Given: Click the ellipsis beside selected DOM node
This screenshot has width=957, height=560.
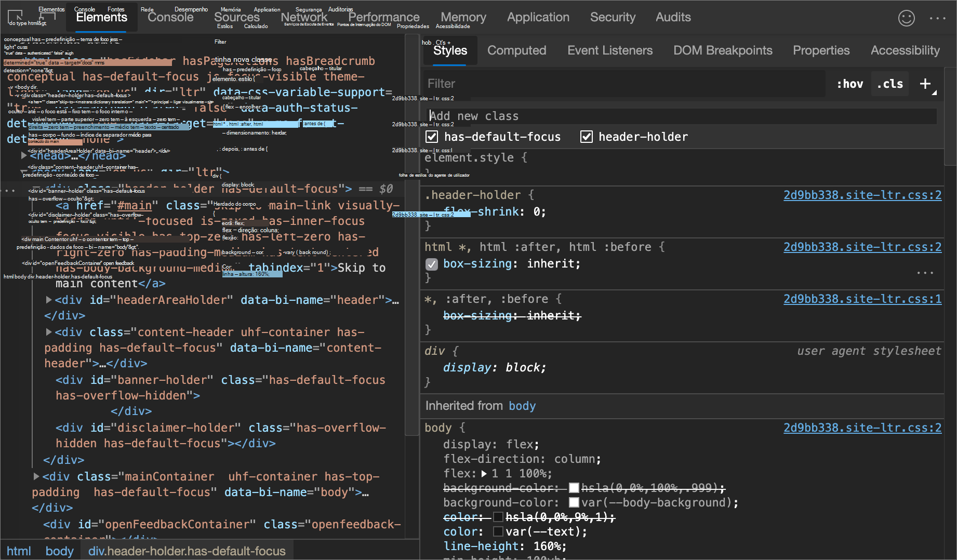Looking at the screenshot, I should pos(8,191).
